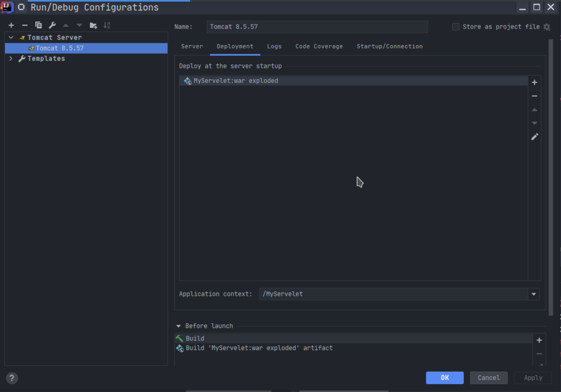Collapse the Before launch section
561x392 pixels.
tap(178, 326)
